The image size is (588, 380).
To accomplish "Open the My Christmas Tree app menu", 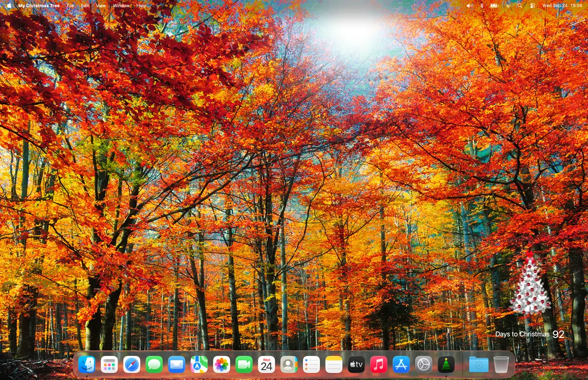I will click(39, 5).
